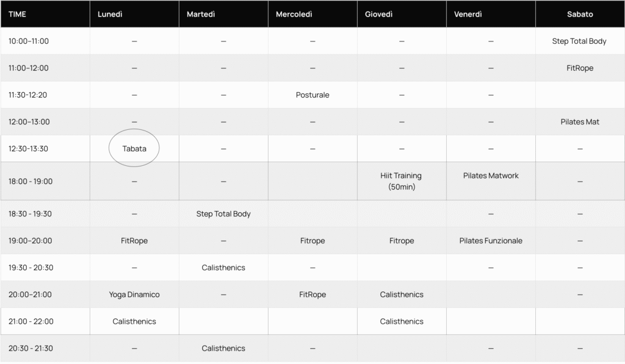
Task: Open Hiit Training (50min) on Giovedì
Action: 402,181
